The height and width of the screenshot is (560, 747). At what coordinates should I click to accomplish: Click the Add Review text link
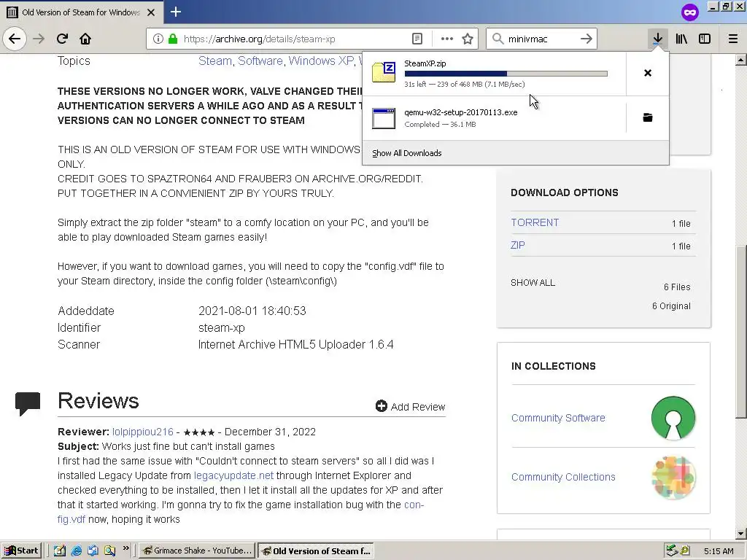(418, 407)
